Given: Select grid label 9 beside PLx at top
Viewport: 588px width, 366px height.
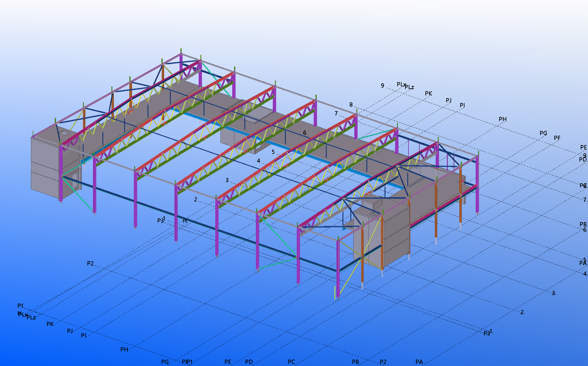Looking at the screenshot, I should [x=382, y=85].
